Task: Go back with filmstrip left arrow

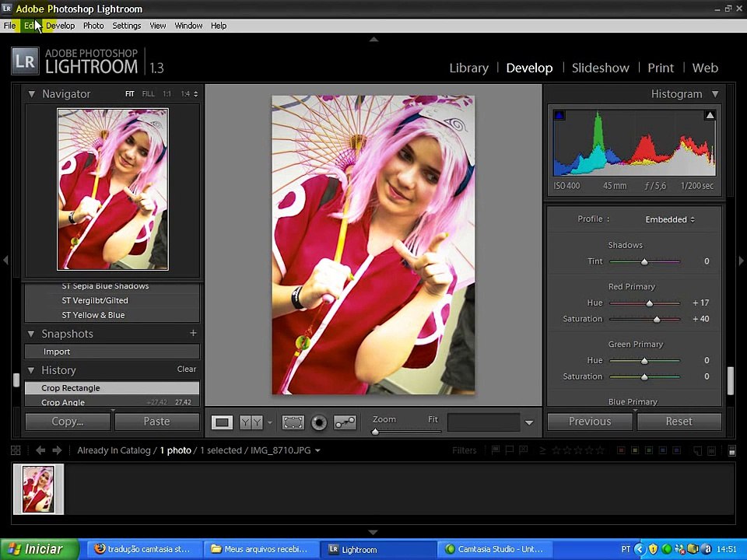Action: coord(40,450)
